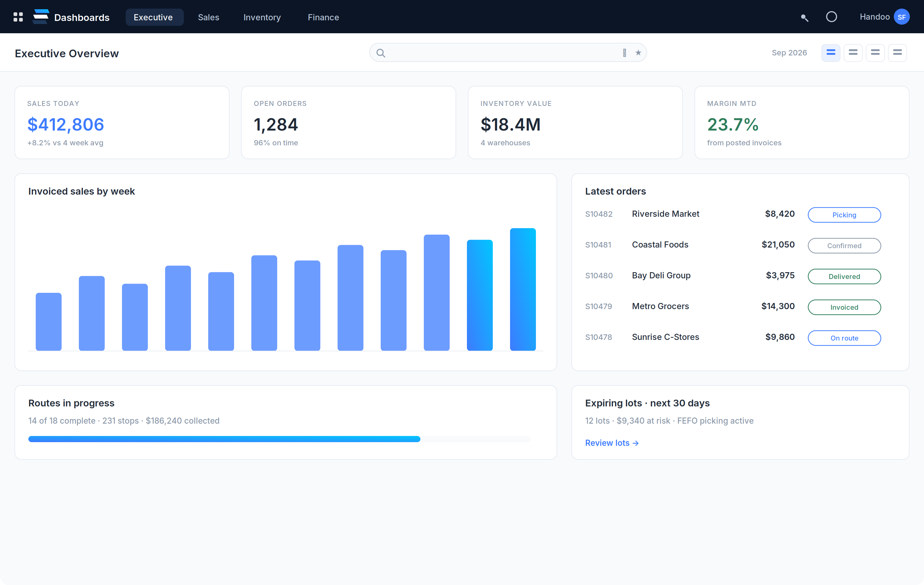The height and width of the screenshot is (585, 924).
Task: Click the search icon inside the search field
Action: [381, 53]
